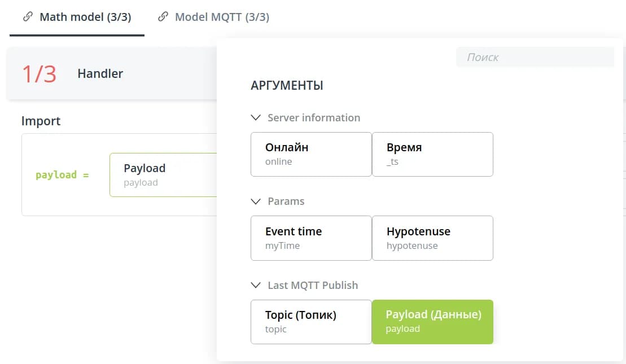Collapse the Server information section chevron
The width and height of the screenshot is (626, 364).
pos(256,118)
